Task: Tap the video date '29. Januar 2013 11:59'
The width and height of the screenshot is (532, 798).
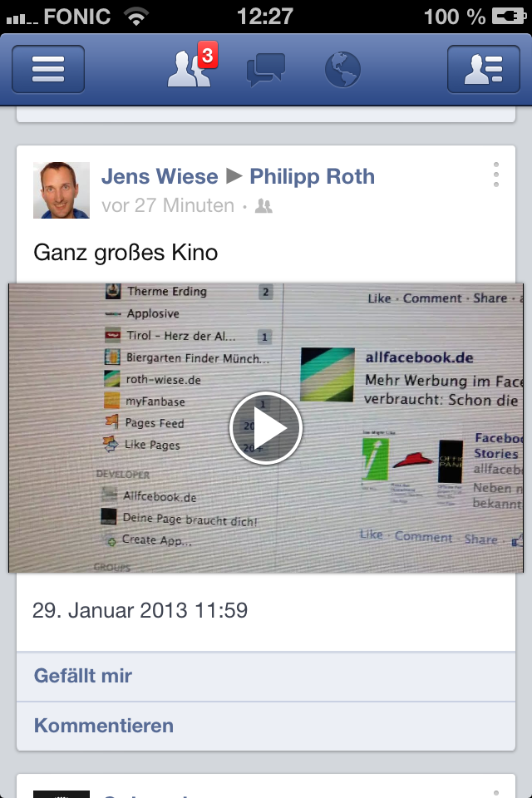Action: (x=140, y=610)
